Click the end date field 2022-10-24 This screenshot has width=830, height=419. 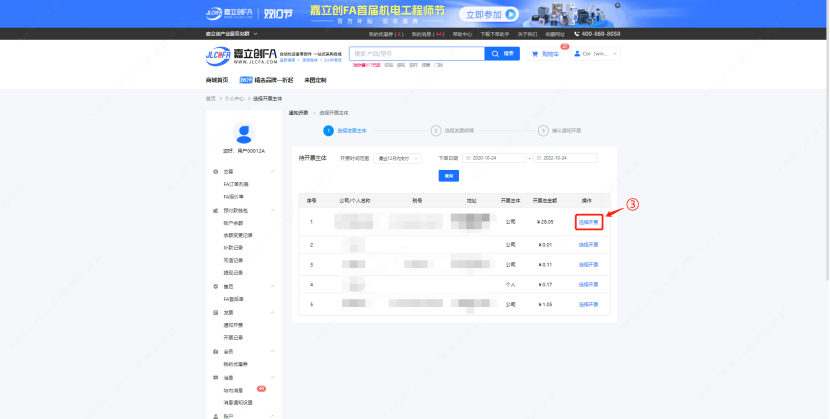coord(565,158)
